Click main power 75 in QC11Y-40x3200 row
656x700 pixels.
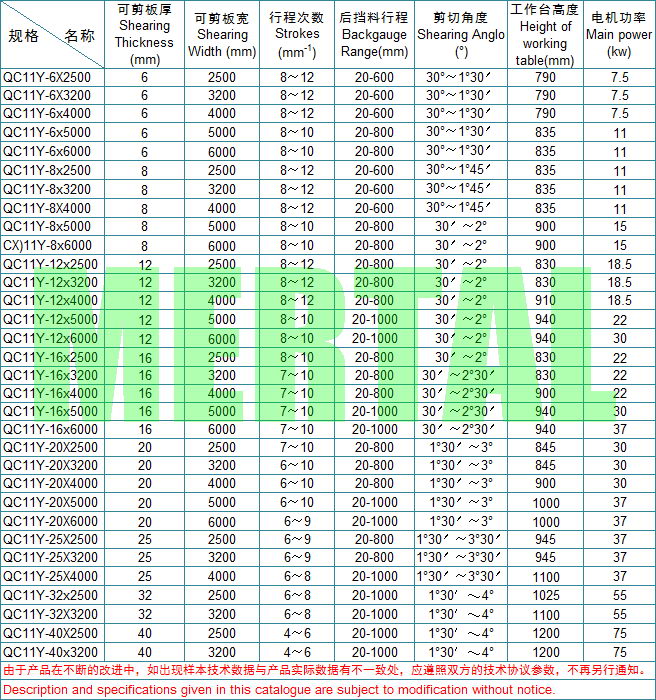tap(619, 652)
